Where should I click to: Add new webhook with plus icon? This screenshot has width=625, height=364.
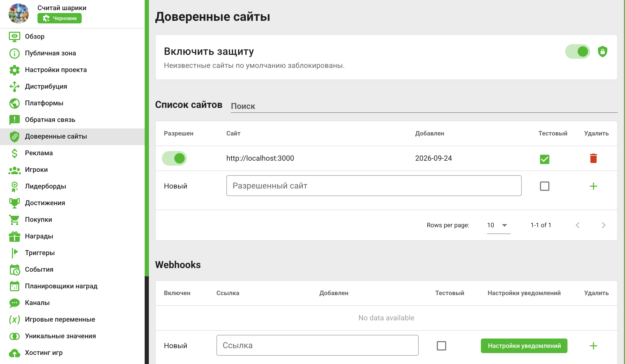pyautogui.click(x=593, y=346)
